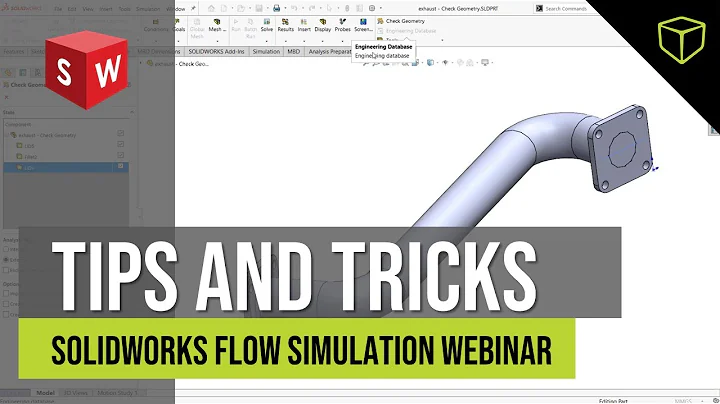Screen dimensions: 720x404
Task: Click the Global Mesh ribbon icon
Action: 197,28
